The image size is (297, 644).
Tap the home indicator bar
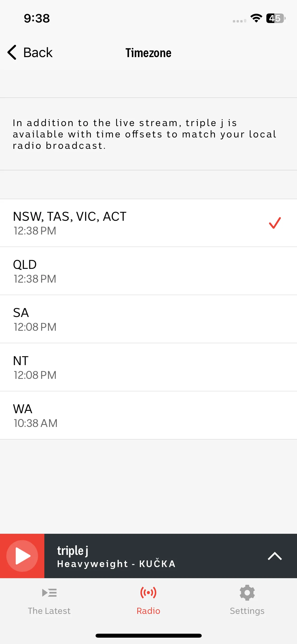click(x=149, y=636)
